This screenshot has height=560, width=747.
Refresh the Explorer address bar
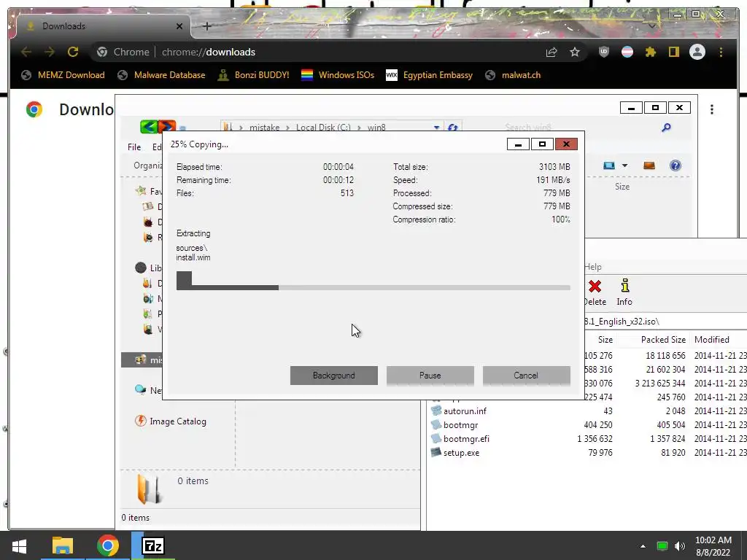(x=452, y=128)
